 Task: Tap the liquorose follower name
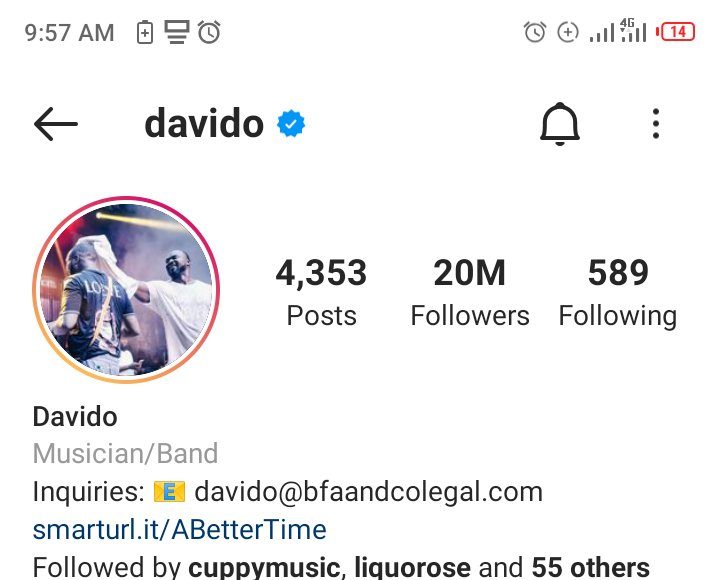pos(412,567)
